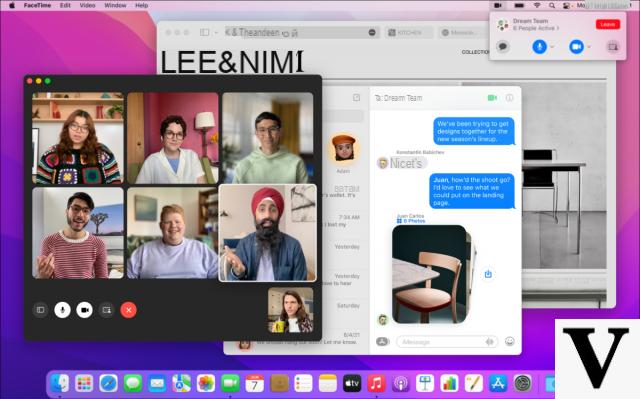Viewport: 640px width, 399px height.
Task: Select the man in lavender sweatshirt video tile
Action: (x=172, y=233)
